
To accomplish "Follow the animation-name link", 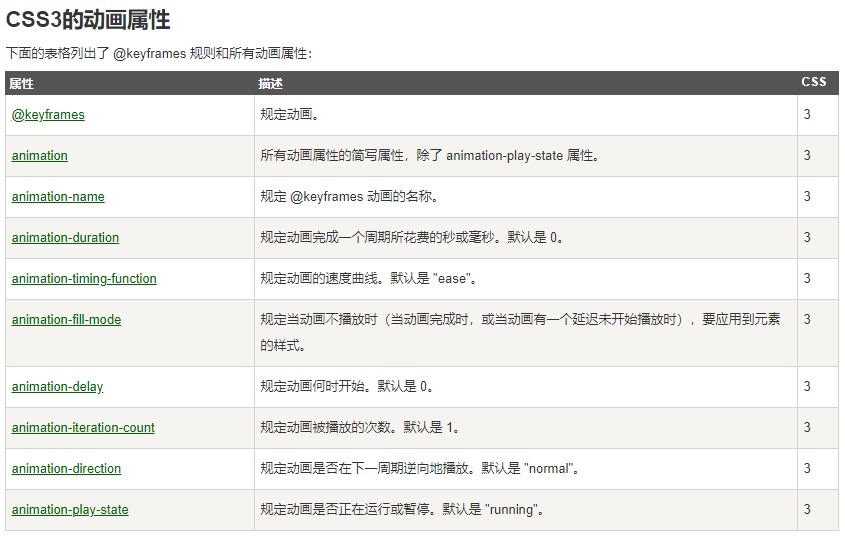I will (58, 197).
